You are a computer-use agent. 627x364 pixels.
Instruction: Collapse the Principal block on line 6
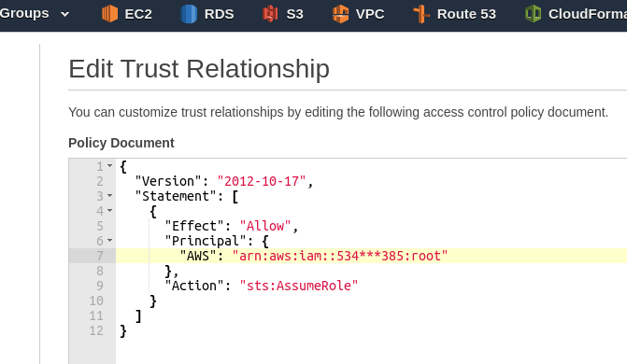coord(109,241)
